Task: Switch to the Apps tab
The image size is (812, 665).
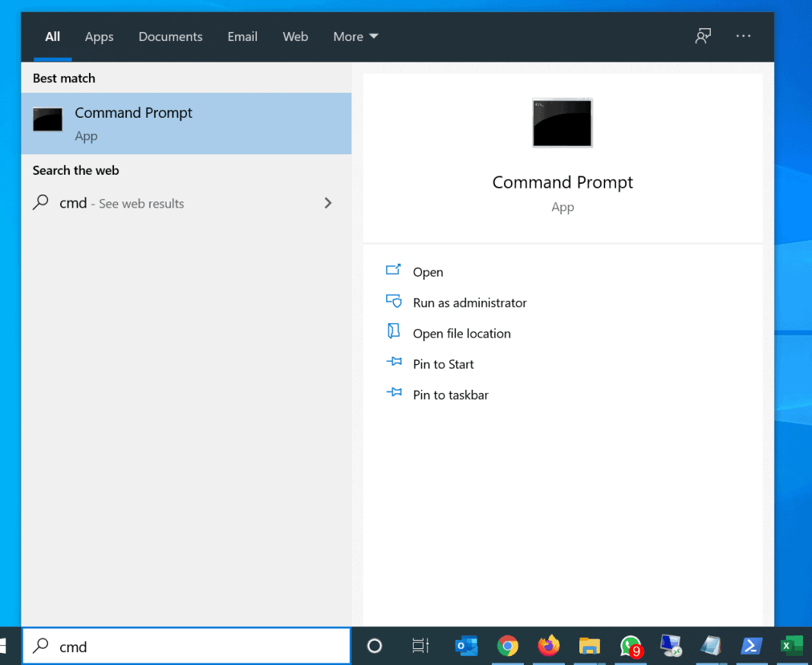Action: [x=99, y=36]
